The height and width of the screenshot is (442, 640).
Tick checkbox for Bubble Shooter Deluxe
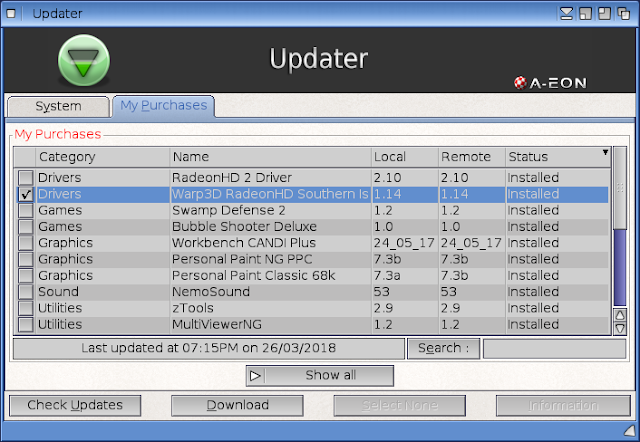26,227
